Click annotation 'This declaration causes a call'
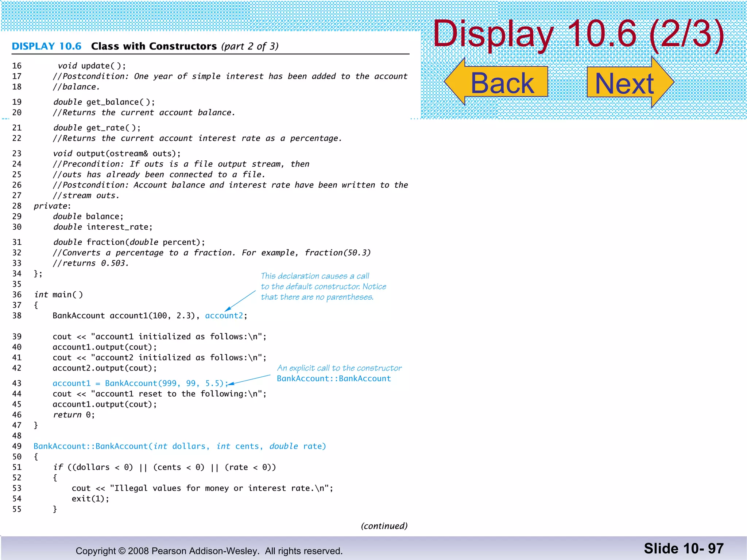Screen dimensions: 747x560 [x=315, y=276]
